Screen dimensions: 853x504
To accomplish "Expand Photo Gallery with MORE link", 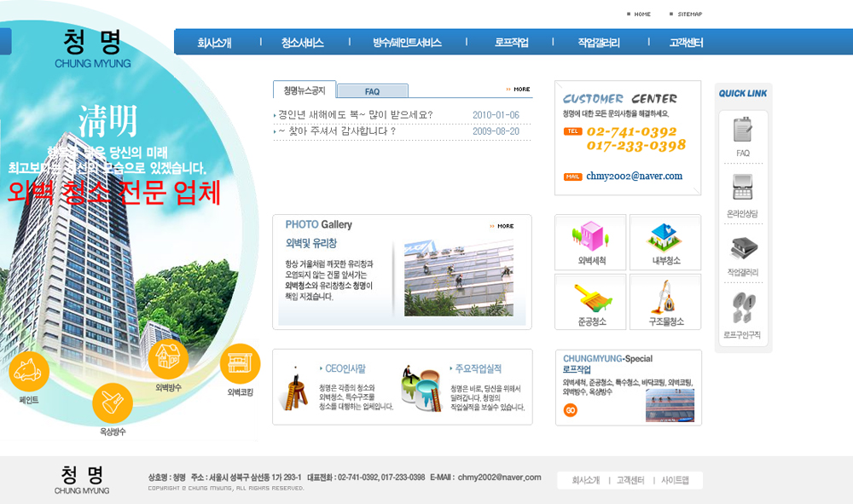I will tap(502, 226).
